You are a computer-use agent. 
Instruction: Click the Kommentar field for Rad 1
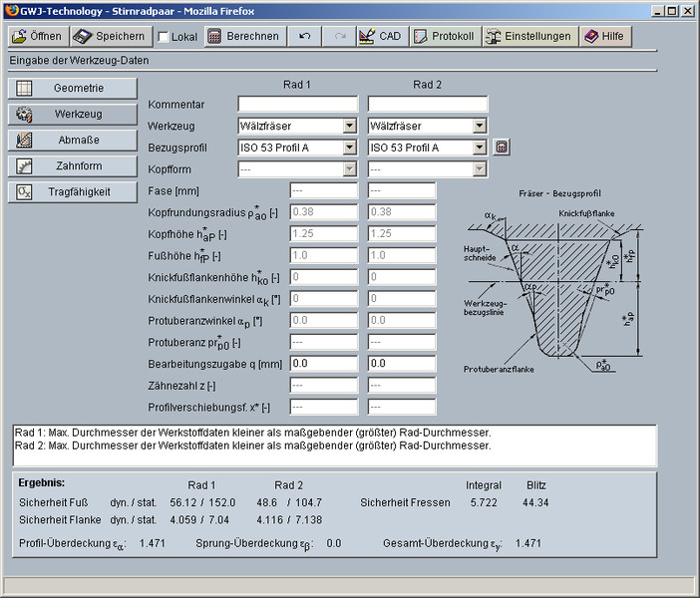coord(297,105)
